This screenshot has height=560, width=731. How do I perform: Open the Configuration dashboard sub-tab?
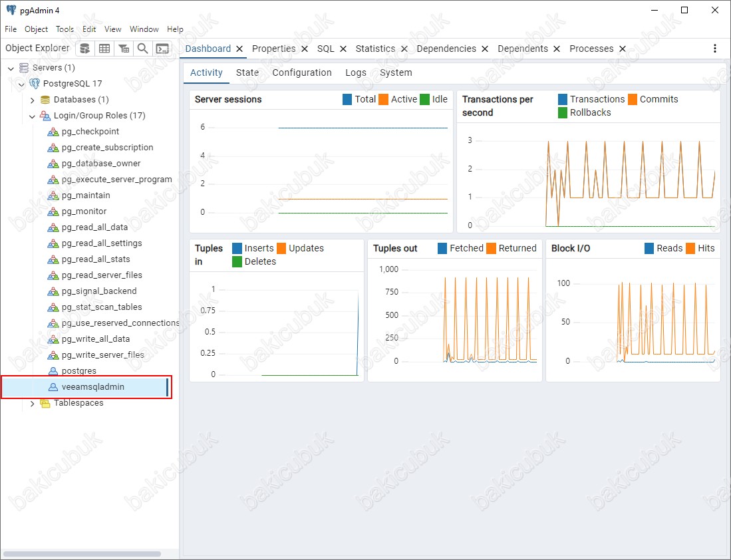click(x=302, y=72)
